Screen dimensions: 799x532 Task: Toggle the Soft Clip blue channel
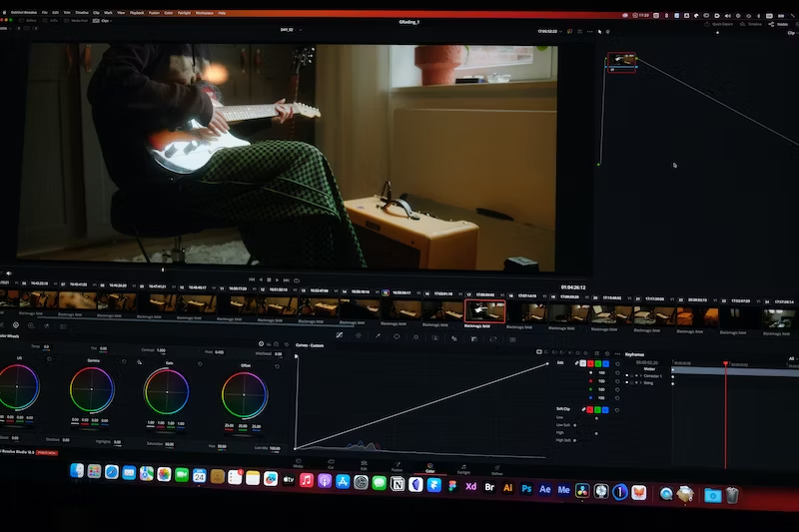pyautogui.click(x=605, y=410)
